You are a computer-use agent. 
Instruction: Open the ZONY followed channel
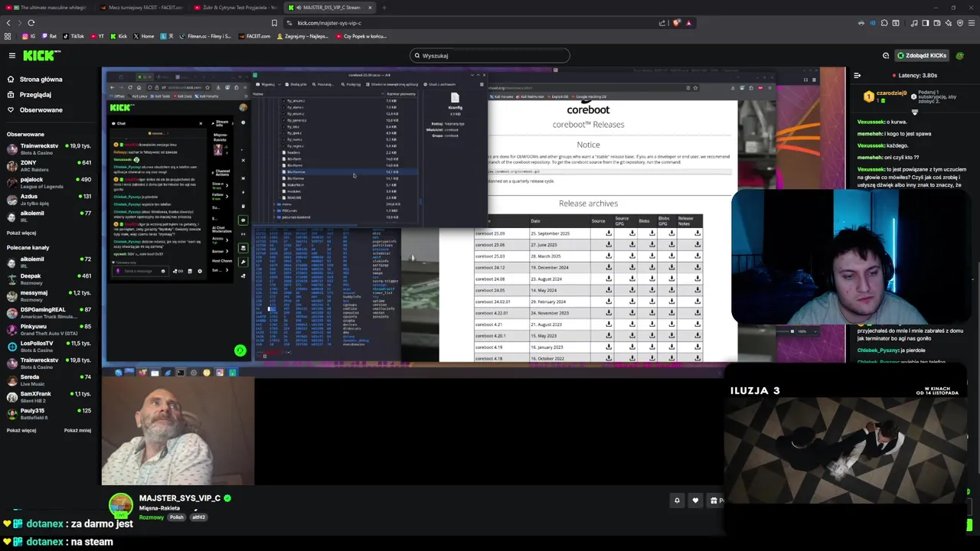pyautogui.click(x=49, y=165)
